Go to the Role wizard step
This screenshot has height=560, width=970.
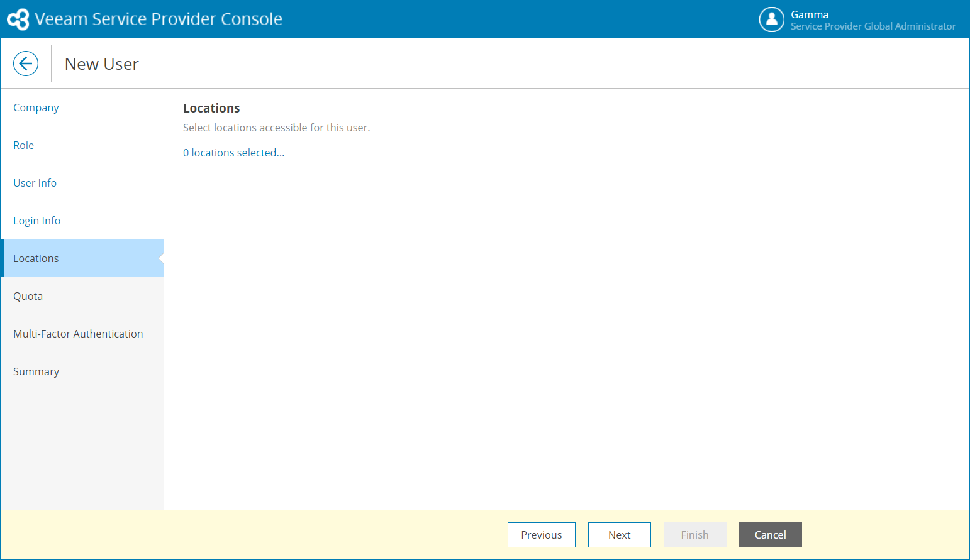click(x=82, y=145)
